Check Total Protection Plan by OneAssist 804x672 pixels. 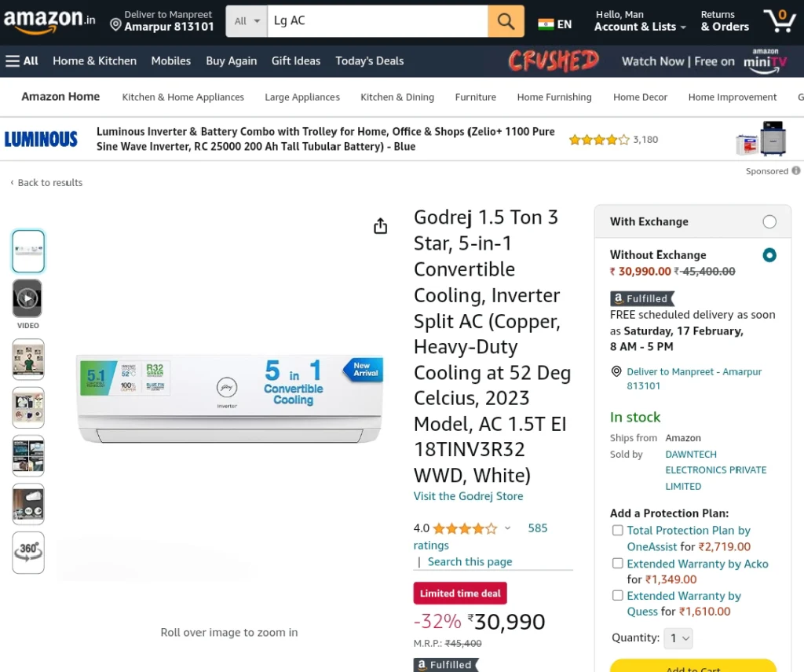(x=618, y=530)
